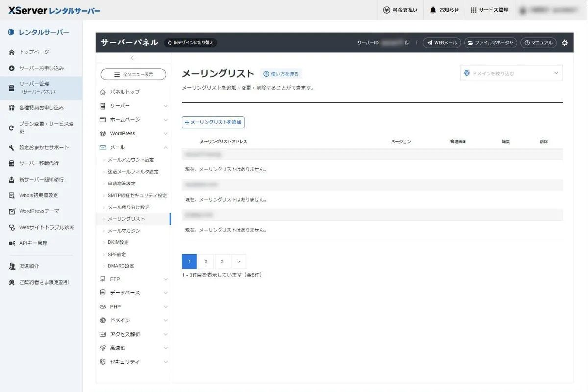Go to pagination page 2
The height and width of the screenshot is (392, 588).
tap(206, 261)
